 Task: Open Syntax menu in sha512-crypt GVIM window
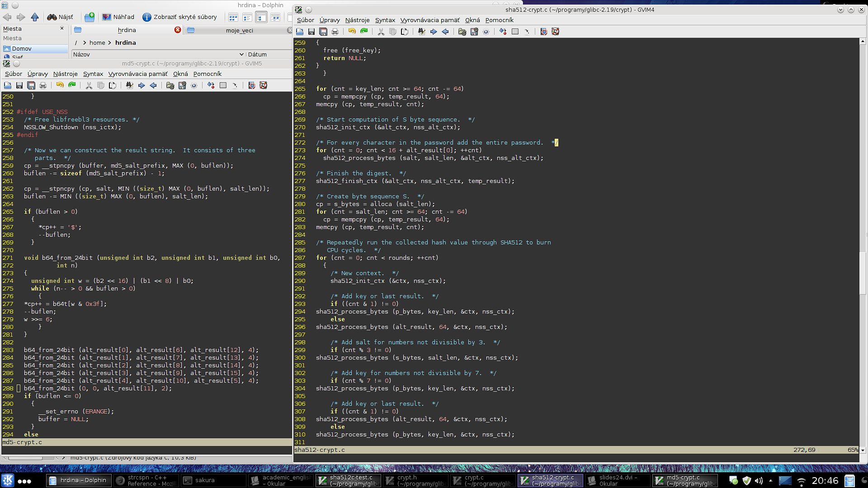[385, 20]
